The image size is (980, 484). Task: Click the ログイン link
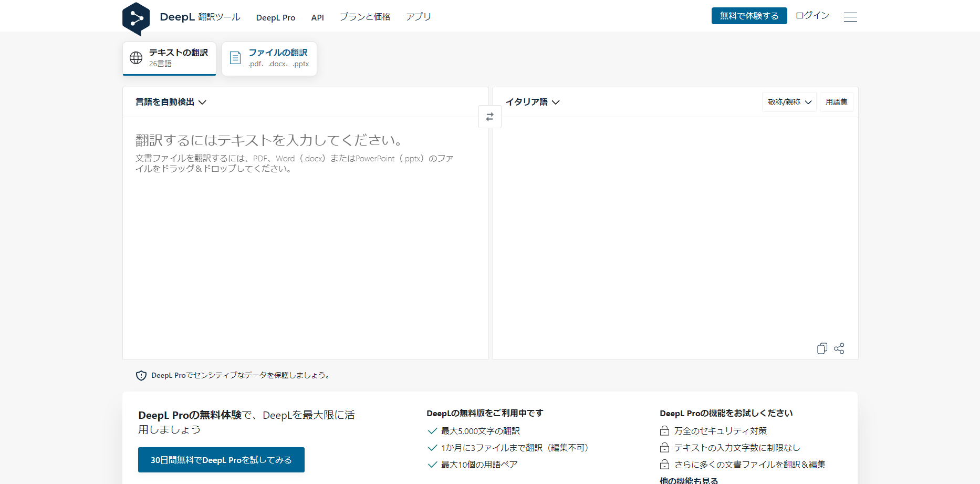click(812, 16)
